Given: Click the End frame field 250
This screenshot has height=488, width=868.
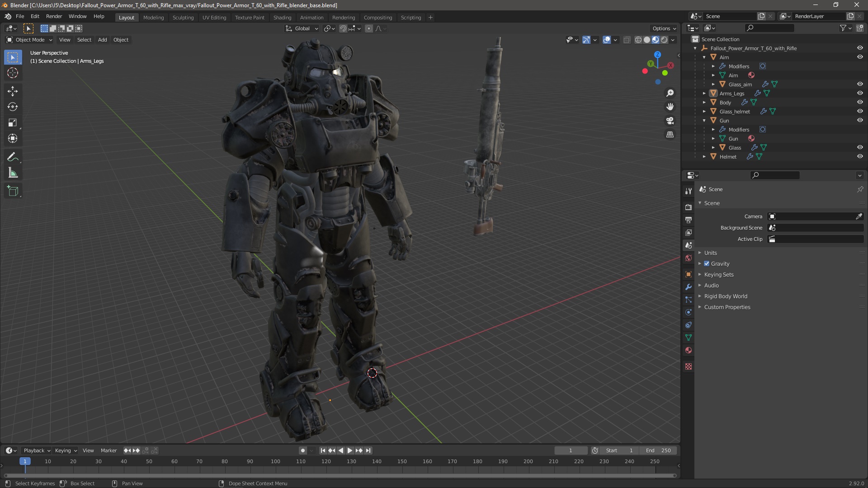Looking at the screenshot, I should (x=658, y=450).
